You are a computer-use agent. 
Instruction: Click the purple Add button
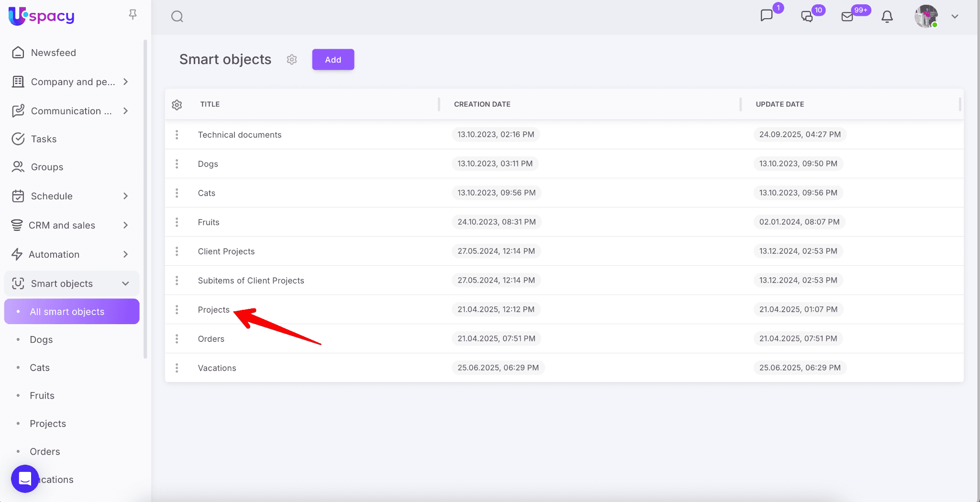(x=333, y=60)
